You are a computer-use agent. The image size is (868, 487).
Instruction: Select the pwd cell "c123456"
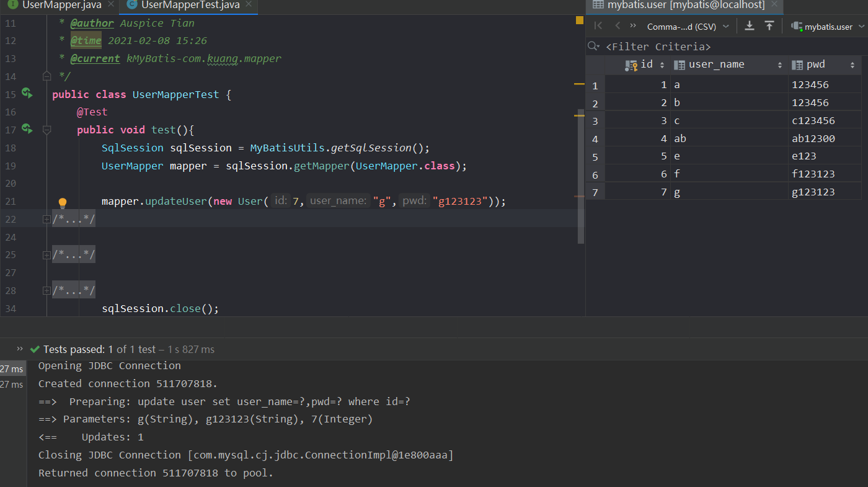pos(824,121)
